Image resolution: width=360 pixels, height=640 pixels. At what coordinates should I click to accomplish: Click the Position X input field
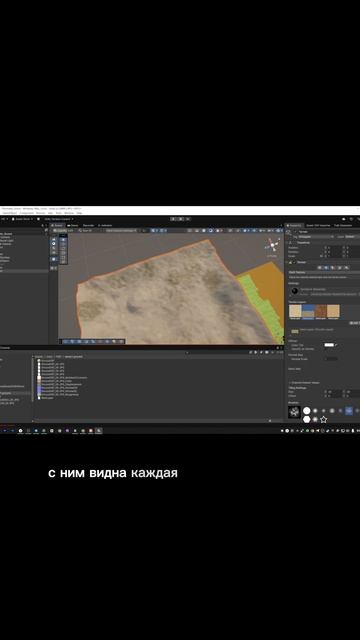[x=336, y=248]
